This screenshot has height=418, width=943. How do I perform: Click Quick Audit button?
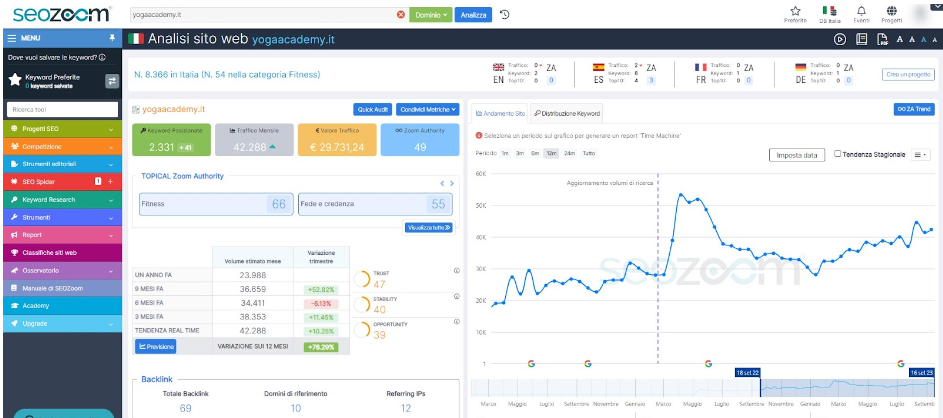coord(373,109)
